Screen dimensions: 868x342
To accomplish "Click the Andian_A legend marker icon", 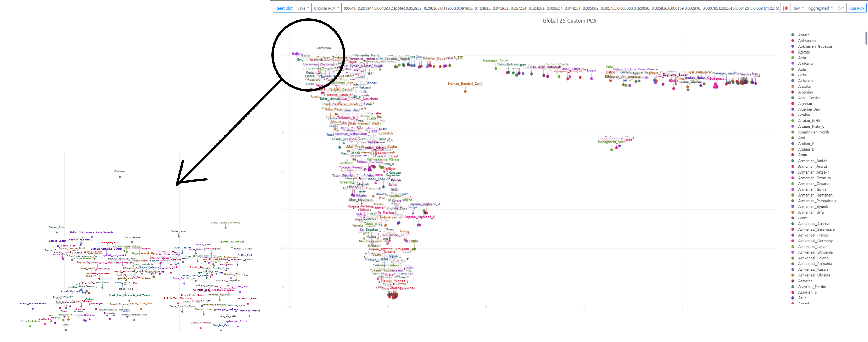I will [x=793, y=144].
